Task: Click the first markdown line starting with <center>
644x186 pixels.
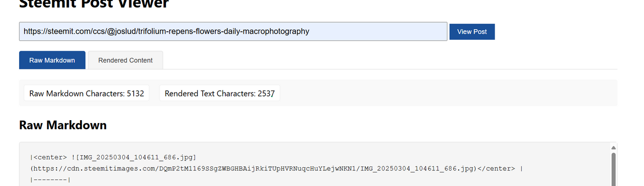Action: [113, 157]
